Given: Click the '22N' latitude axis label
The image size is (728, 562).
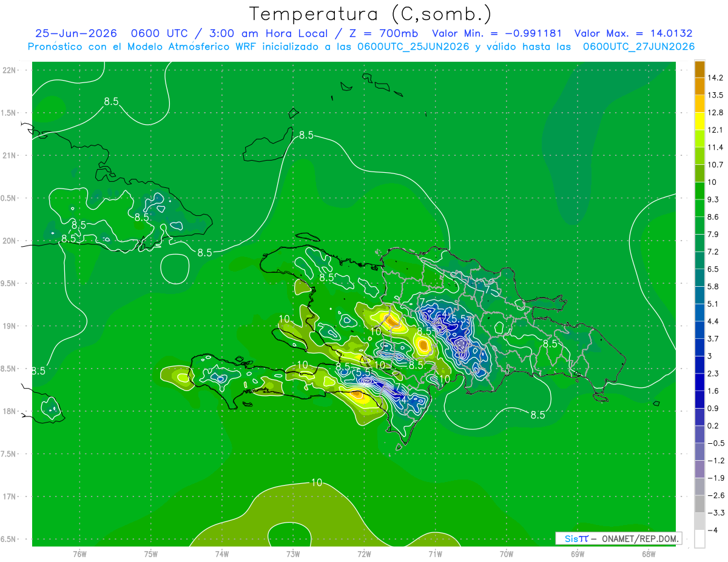Looking at the screenshot, I should point(9,70).
